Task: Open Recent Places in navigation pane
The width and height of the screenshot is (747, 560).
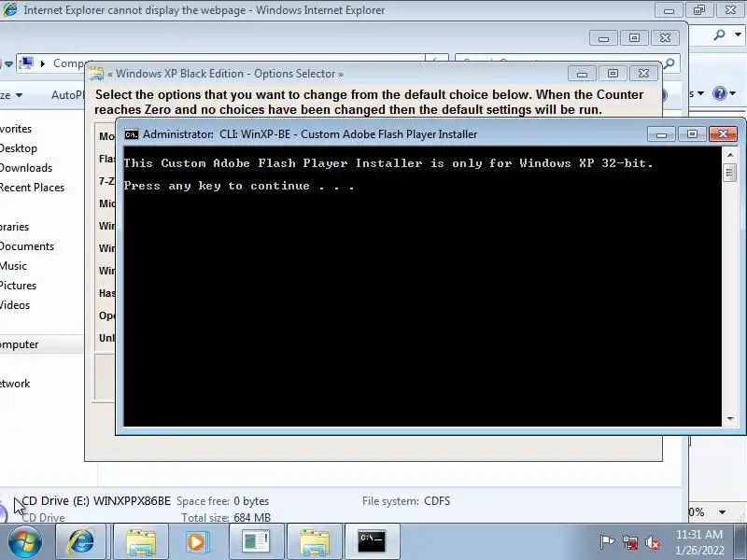Action: (32, 188)
